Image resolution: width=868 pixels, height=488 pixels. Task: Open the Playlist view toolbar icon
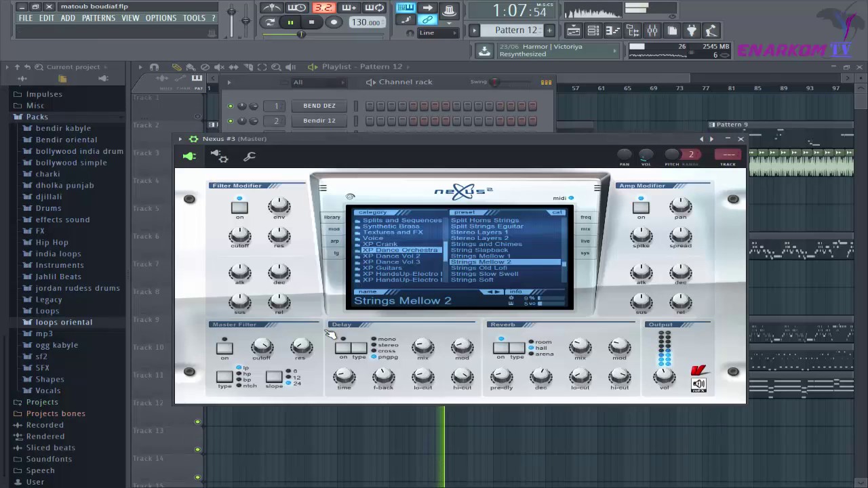573,30
